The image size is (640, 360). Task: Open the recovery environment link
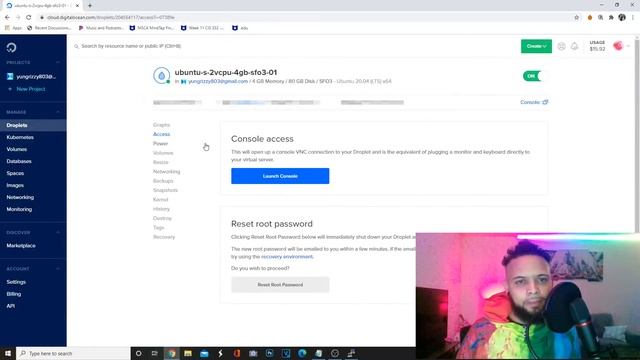pyautogui.click(x=287, y=257)
